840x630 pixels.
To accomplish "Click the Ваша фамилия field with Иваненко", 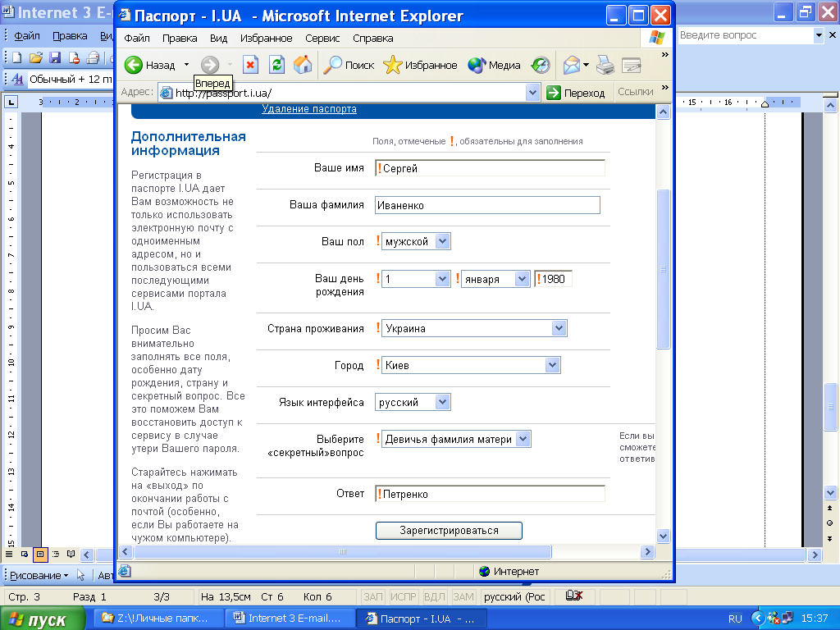I will coord(487,205).
